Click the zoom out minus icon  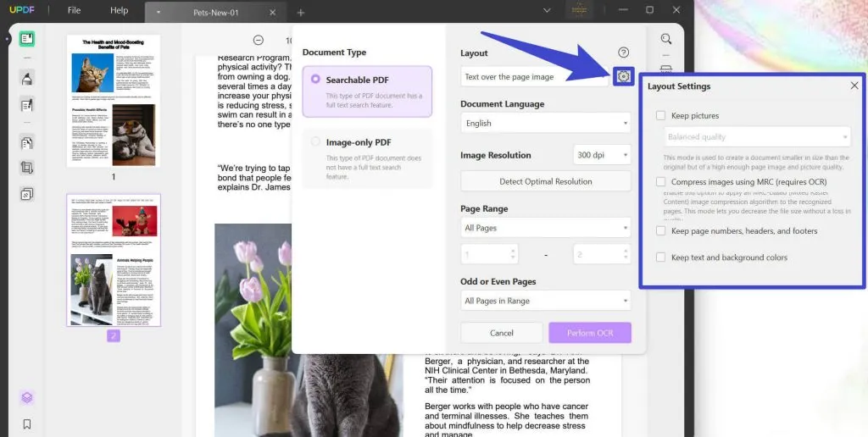(x=258, y=40)
